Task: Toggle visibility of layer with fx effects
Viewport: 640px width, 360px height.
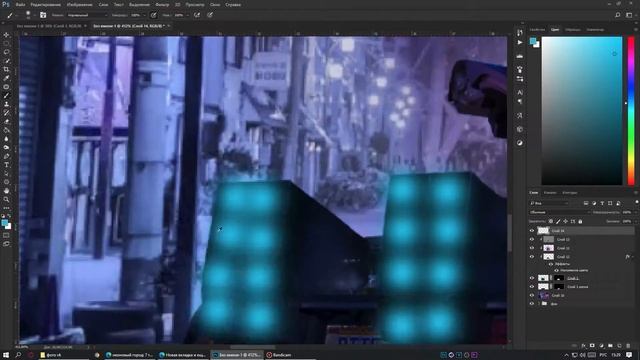Action: (531, 257)
